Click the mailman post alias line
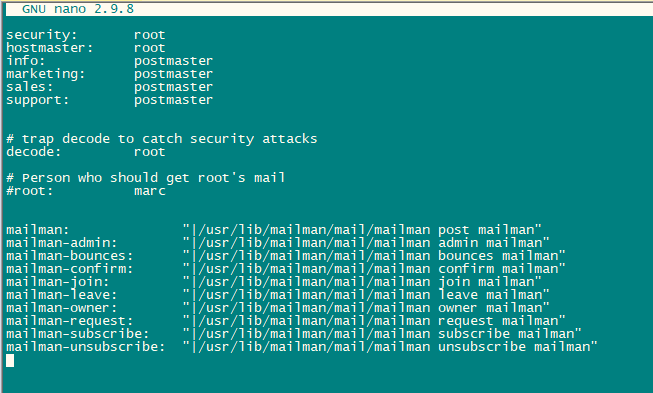The height and width of the screenshot is (393, 653). 274,230
